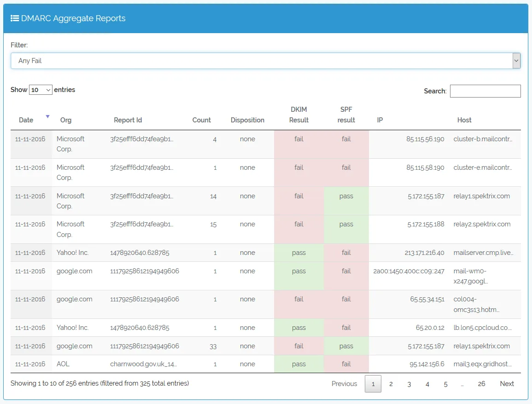Sort by the DKIM Result column header
Image resolution: width=532 pixels, height=404 pixels.
click(x=299, y=115)
